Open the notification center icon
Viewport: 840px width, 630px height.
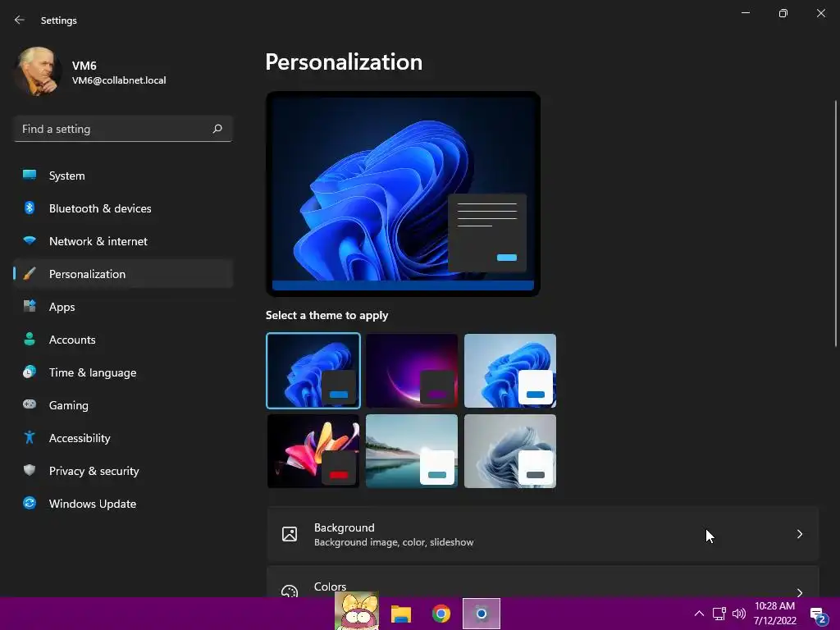pyautogui.click(x=818, y=615)
